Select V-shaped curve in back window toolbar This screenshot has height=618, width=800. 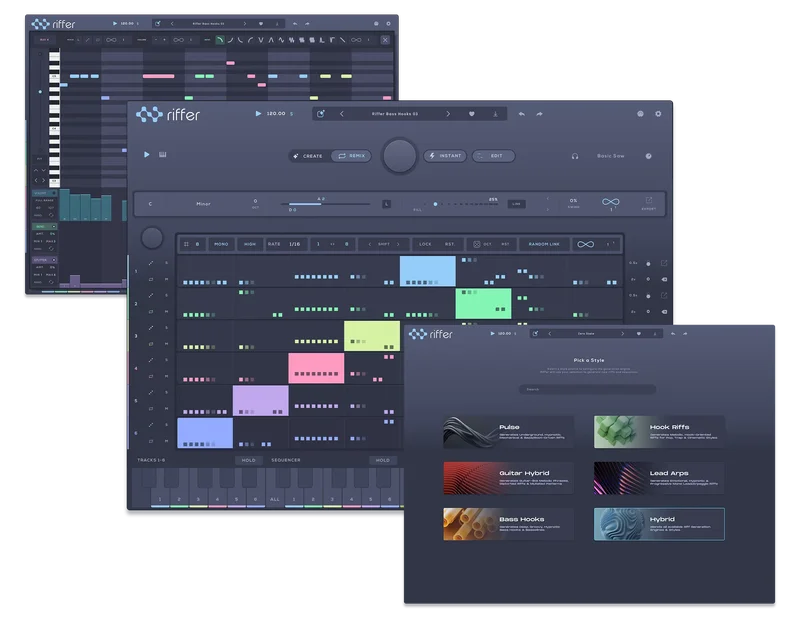[261, 40]
